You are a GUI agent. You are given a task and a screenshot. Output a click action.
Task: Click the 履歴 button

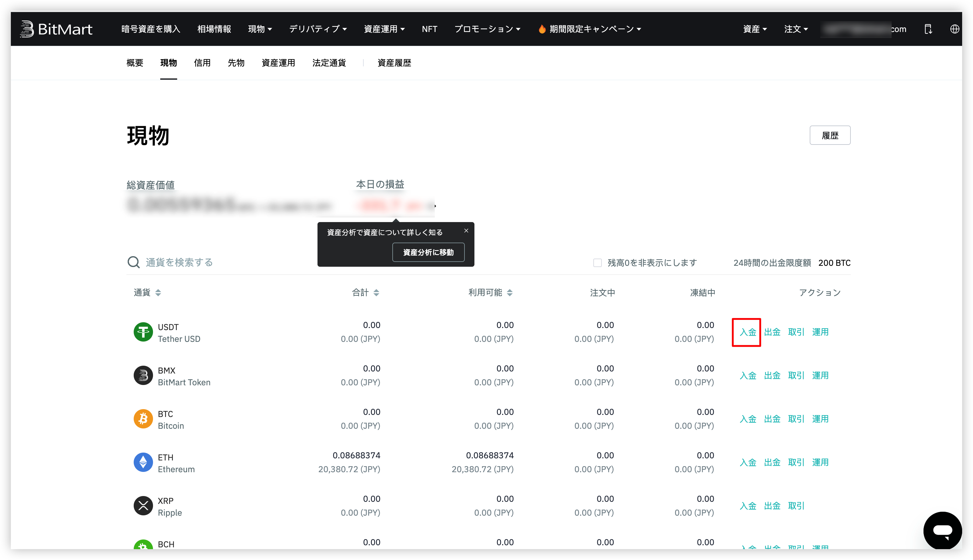830,135
